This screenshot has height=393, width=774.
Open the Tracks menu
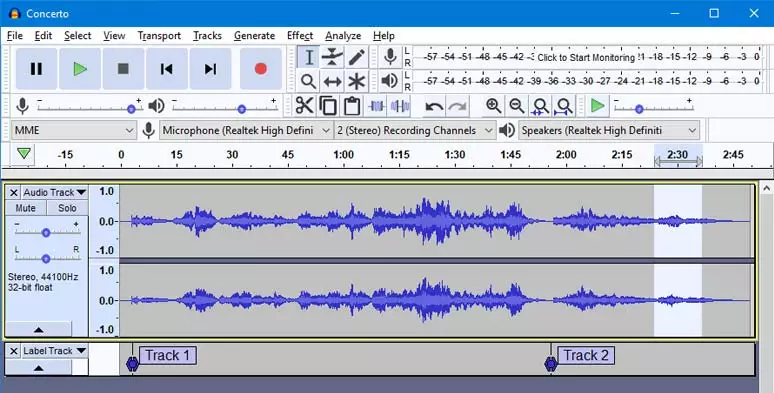(x=207, y=36)
